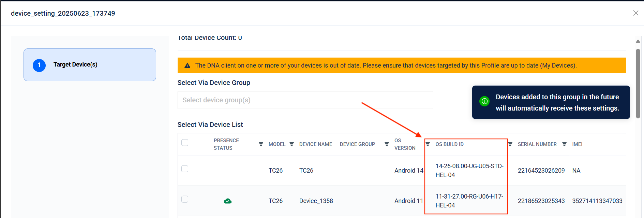Open the Serial Number filter icon

(x=564, y=144)
